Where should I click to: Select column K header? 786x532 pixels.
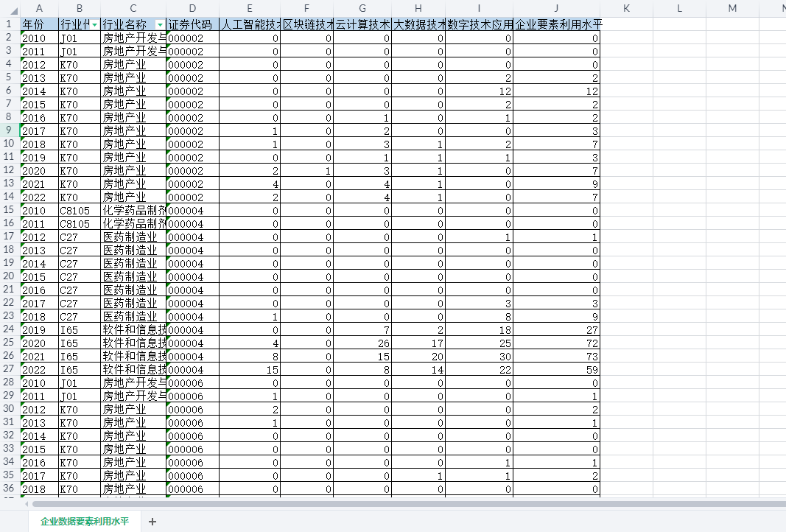(627, 8)
